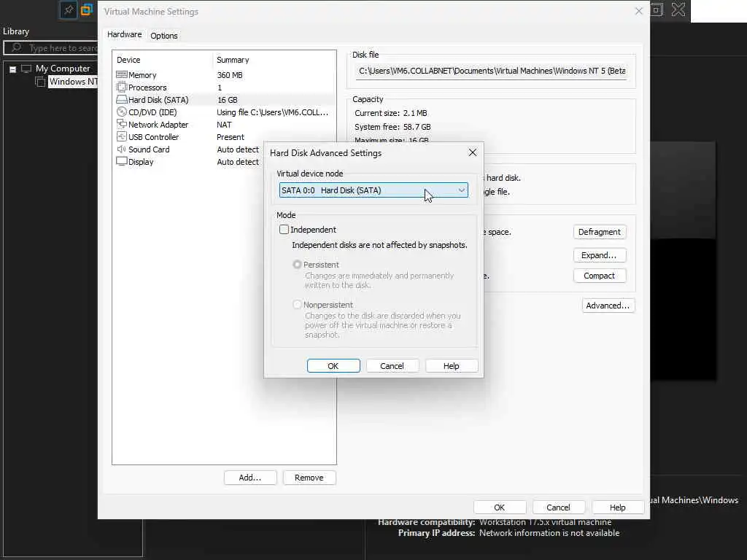
Task: Select the Memory row showing 360 MB
Action: 224,75
